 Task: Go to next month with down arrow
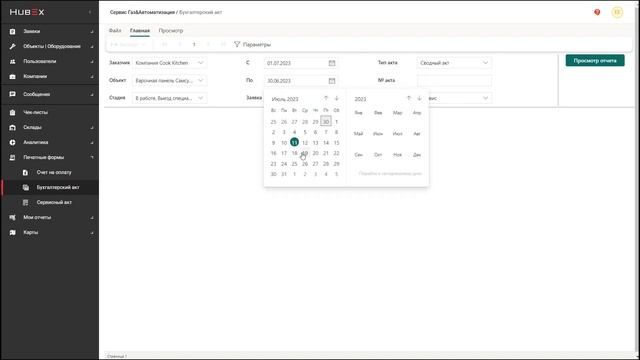point(336,98)
